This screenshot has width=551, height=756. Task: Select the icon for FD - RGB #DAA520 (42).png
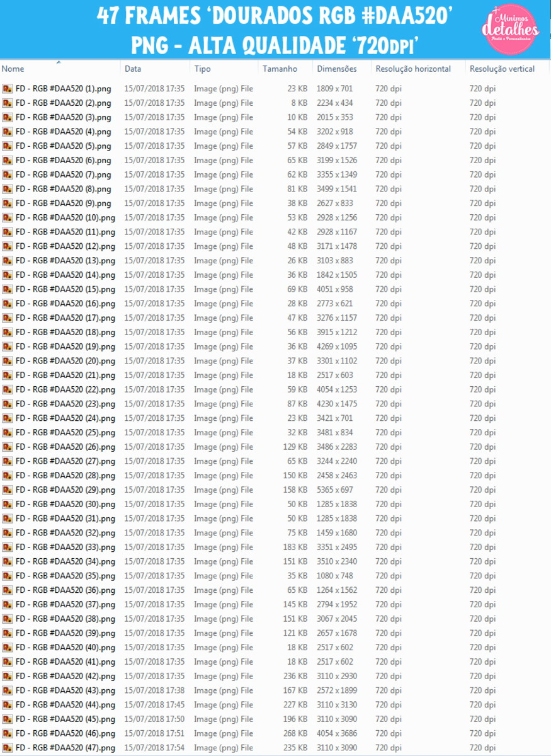[x=8, y=676]
